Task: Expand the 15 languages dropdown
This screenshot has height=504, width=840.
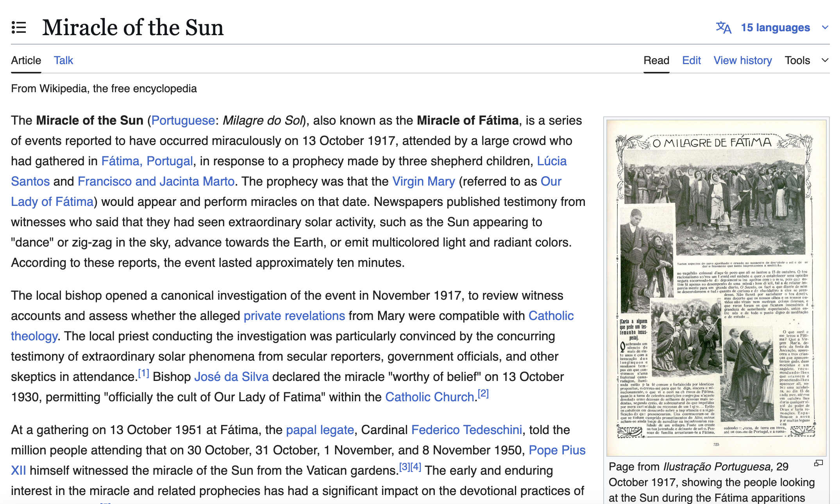Action: (x=775, y=28)
